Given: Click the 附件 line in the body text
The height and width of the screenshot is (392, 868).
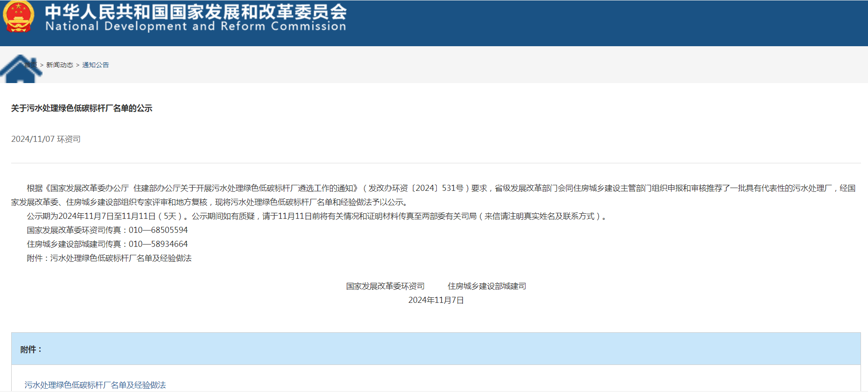Looking at the screenshot, I should 109,258.
